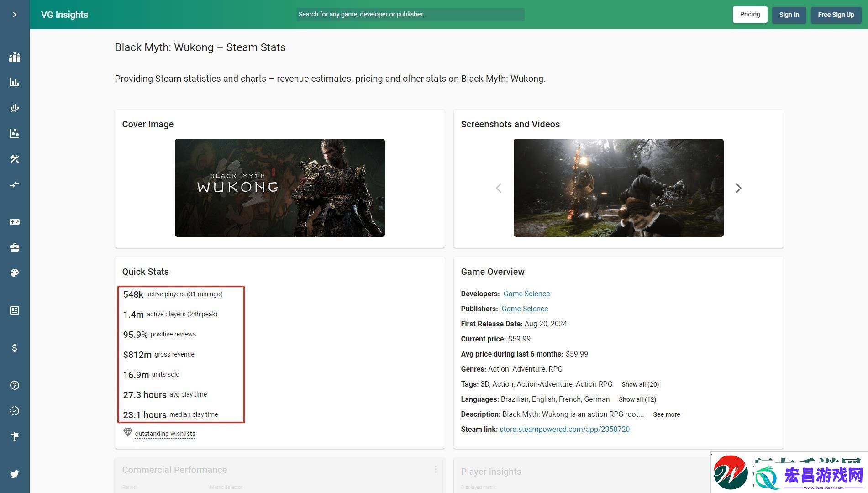This screenshot has height=493, width=868.
Task: Expand languages with Show all (12)
Action: tap(637, 399)
